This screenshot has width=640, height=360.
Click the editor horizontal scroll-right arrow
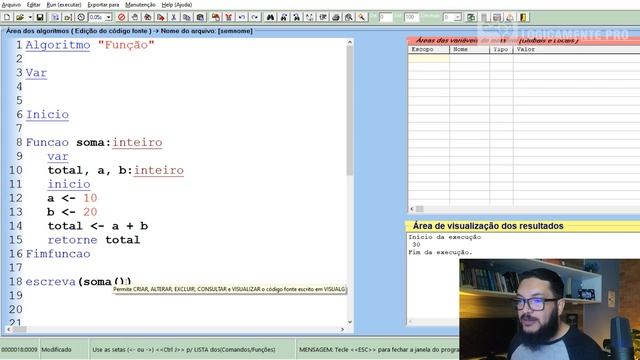click(x=342, y=329)
